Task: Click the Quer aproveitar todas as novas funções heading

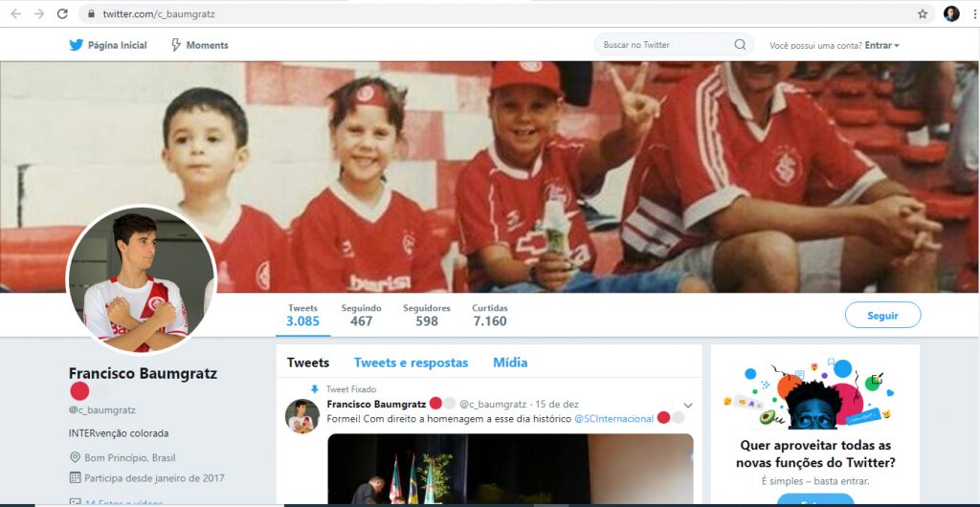Action: (x=815, y=454)
